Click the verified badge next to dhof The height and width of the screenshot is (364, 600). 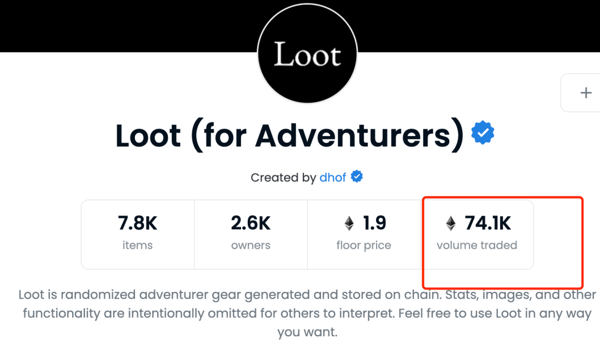357,176
